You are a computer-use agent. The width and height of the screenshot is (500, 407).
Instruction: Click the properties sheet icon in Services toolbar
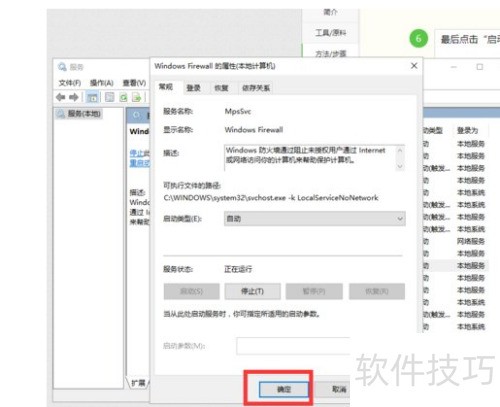tap(109, 97)
